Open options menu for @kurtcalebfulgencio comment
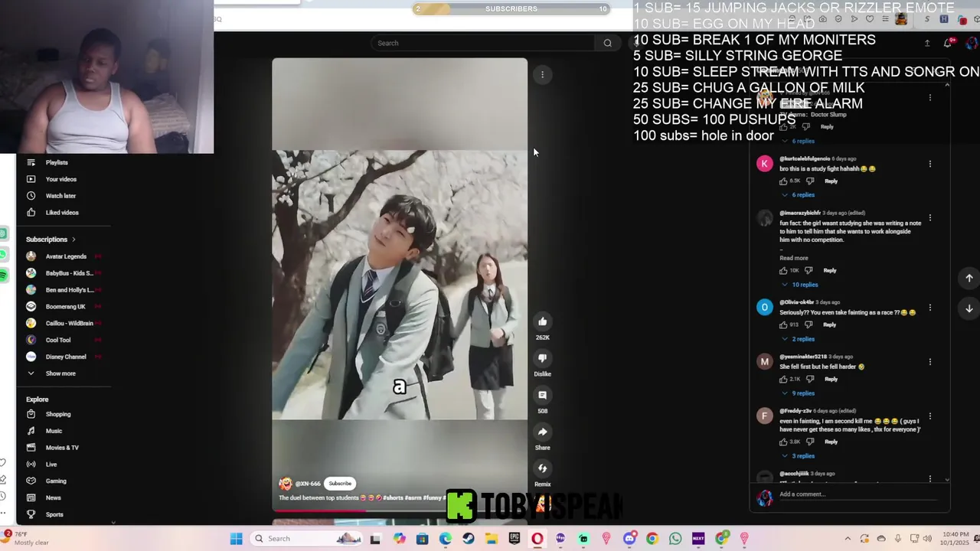The height and width of the screenshot is (551, 980). pos(930,164)
